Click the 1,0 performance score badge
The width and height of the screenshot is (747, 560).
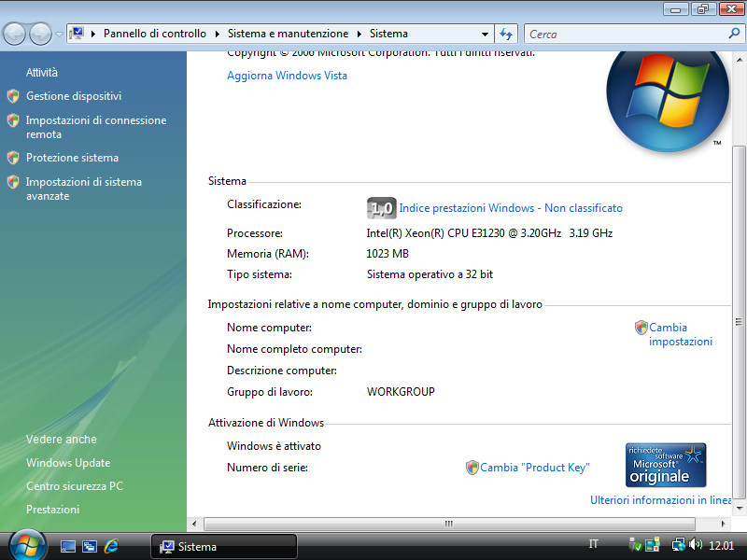pyautogui.click(x=382, y=208)
